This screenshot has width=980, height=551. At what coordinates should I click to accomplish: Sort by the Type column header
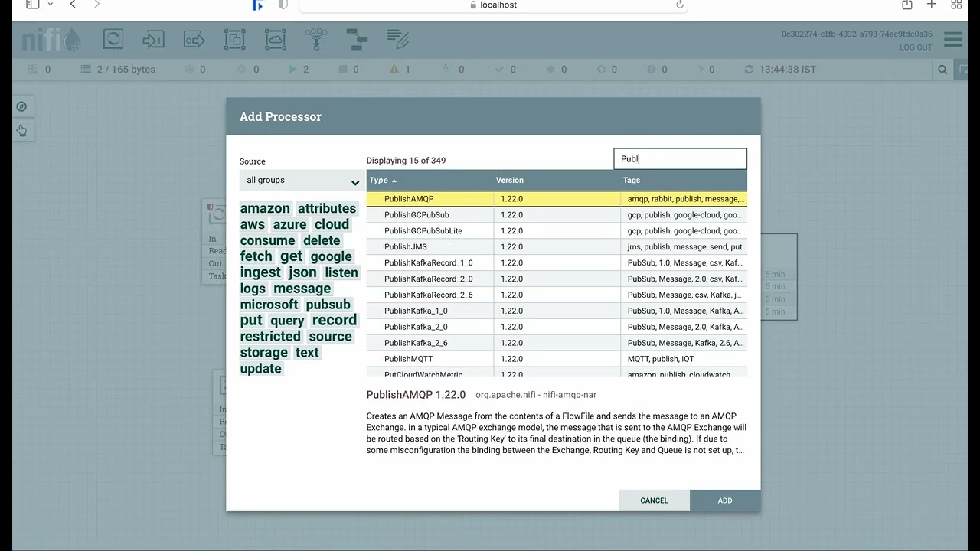click(430, 181)
